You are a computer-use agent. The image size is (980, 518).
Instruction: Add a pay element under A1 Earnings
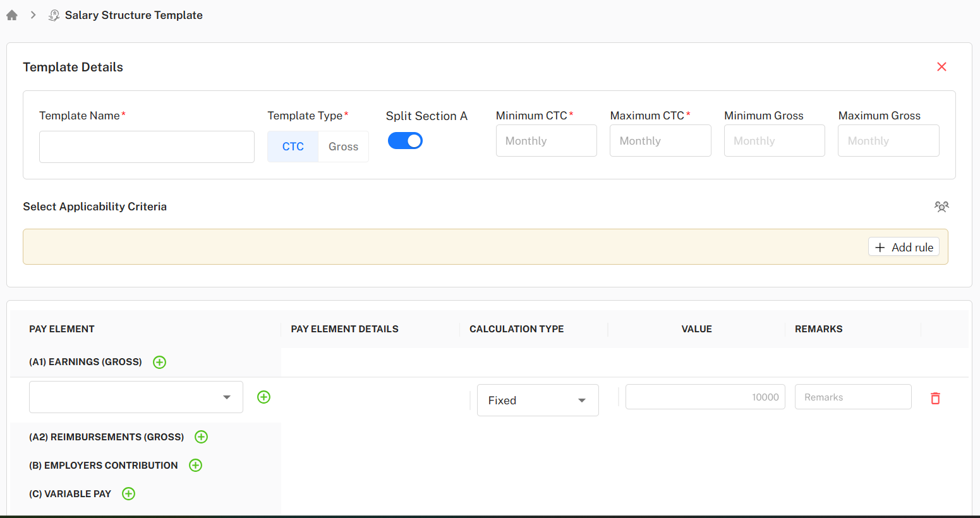click(160, 362)
